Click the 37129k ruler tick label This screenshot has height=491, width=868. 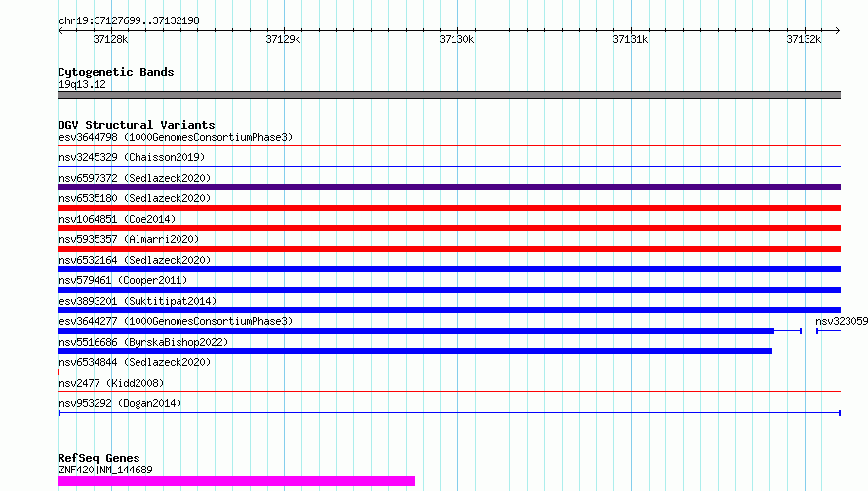pyautogui.click(x=283, y=39)
